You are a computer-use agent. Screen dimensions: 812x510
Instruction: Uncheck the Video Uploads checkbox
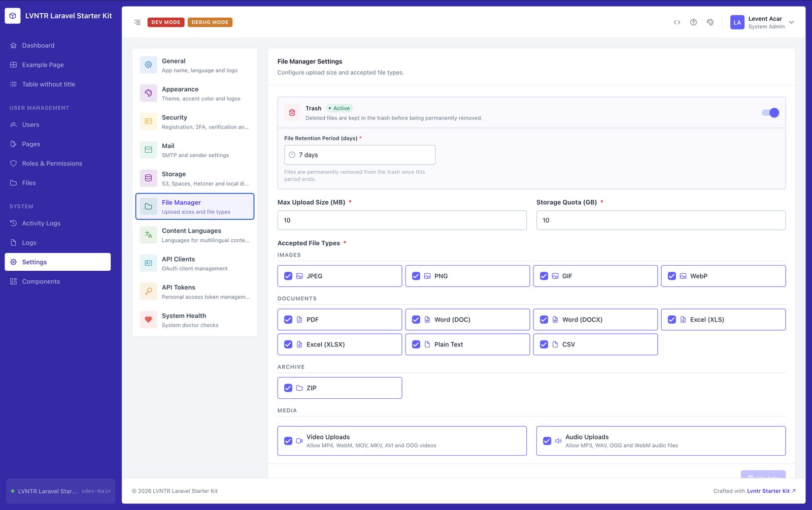[x=288, y=441]
